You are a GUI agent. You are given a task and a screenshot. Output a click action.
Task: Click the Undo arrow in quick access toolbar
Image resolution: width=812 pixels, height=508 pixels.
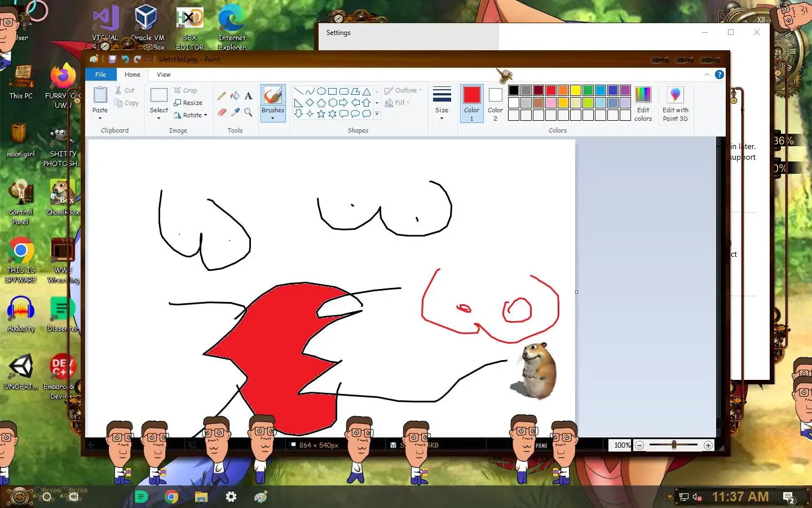[125, 59]
